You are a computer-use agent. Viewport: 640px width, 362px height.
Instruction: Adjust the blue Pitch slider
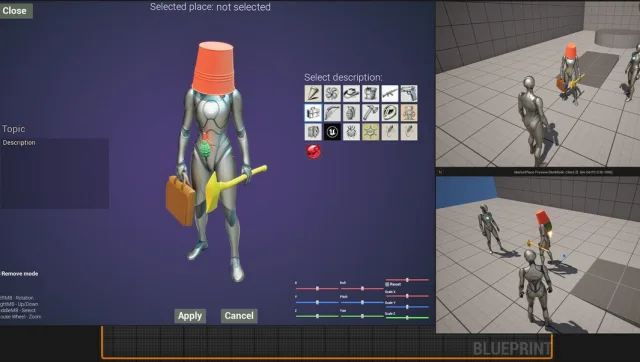click(x=362, y=302)
